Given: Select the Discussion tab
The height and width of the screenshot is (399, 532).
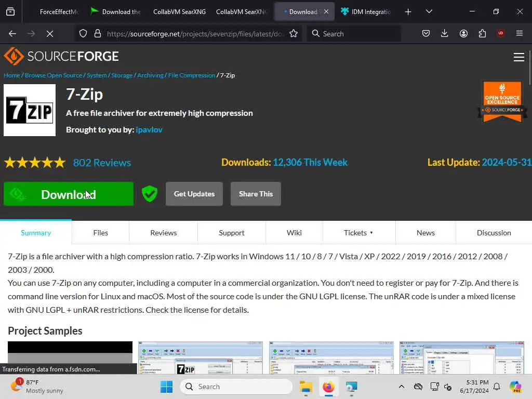Looking at the screenshot, I should [494, 233].
